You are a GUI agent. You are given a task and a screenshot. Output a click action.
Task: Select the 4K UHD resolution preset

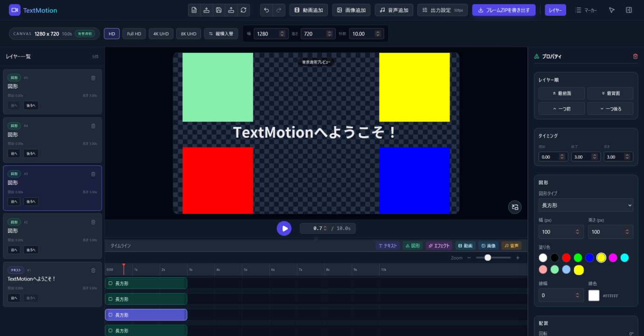(x=161, y=34)
